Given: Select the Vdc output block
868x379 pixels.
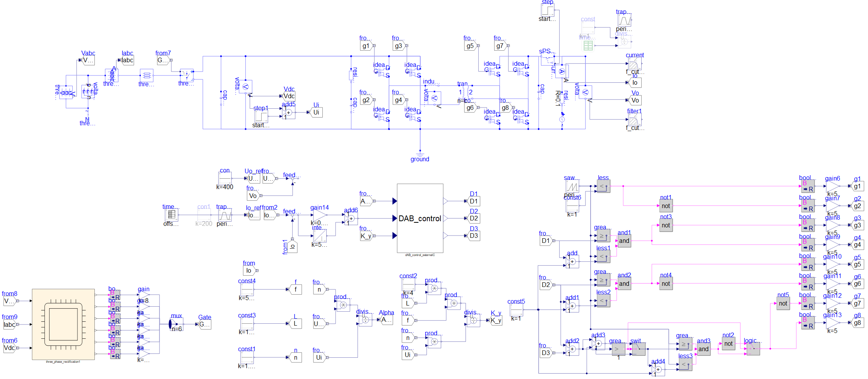Looking at the screenshot, I should click(289, 96).
